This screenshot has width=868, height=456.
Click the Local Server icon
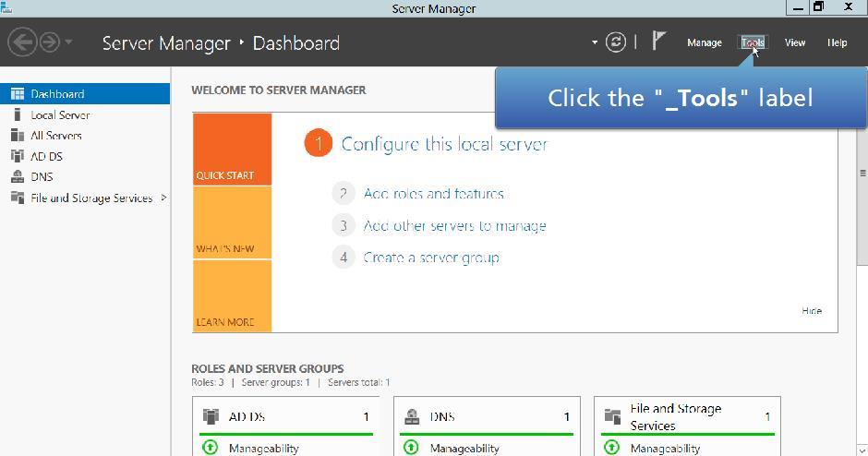(x=18, y=114)
